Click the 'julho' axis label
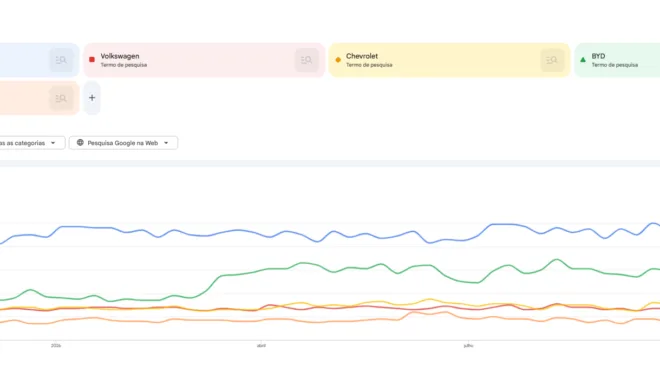 pyautogui.click(x=468, y=346)
